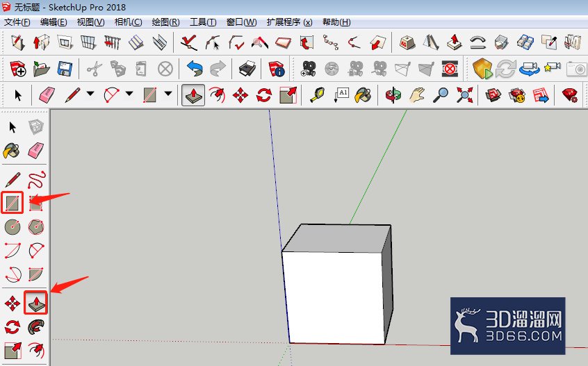Open the 相机(C) menu

[x=128, y=22]
